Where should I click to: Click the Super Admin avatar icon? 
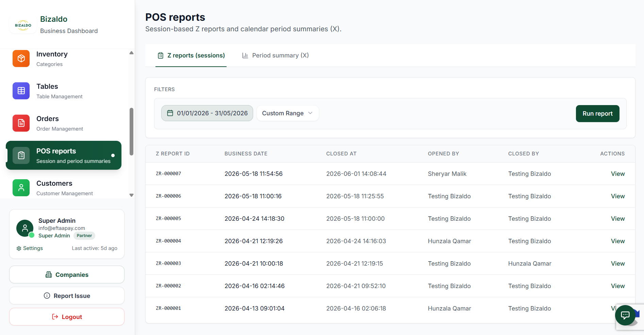pos(25,228)
